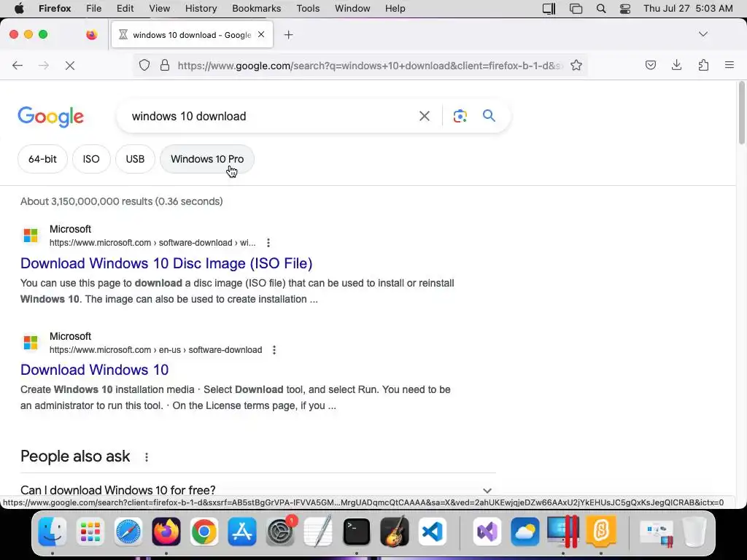The image size is (747, 560).
Task: Open the Tools menu
Action: (x=308, y=9)
